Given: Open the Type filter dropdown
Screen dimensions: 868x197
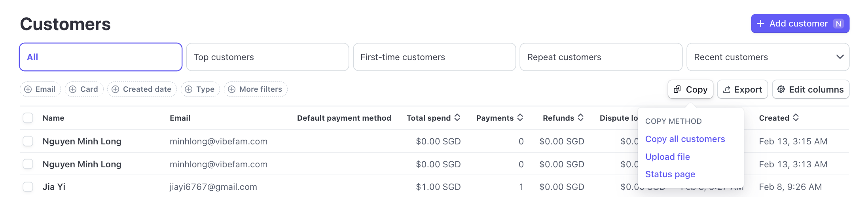Looking at the screenshot, I should pos(200,89).
